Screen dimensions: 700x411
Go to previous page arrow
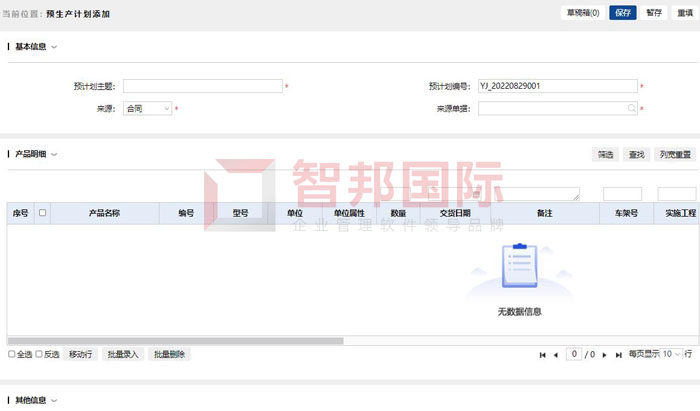point(556,355)
